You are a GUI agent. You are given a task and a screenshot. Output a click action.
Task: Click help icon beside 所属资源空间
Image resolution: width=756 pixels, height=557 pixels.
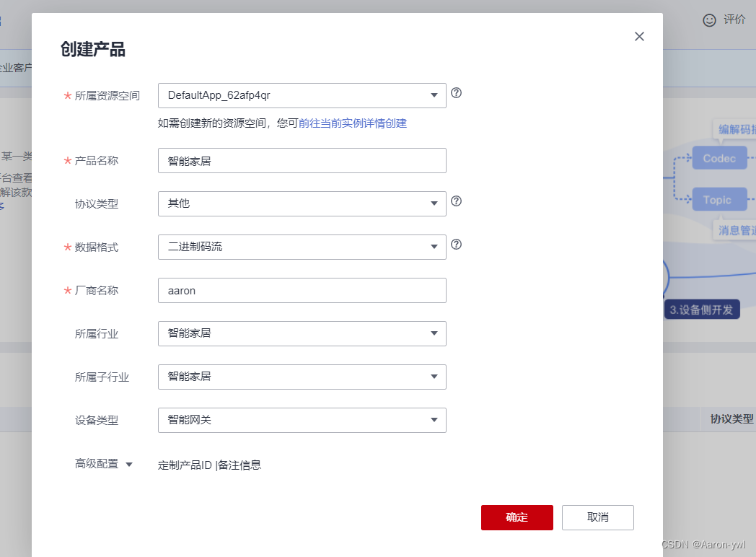point(456,93)
